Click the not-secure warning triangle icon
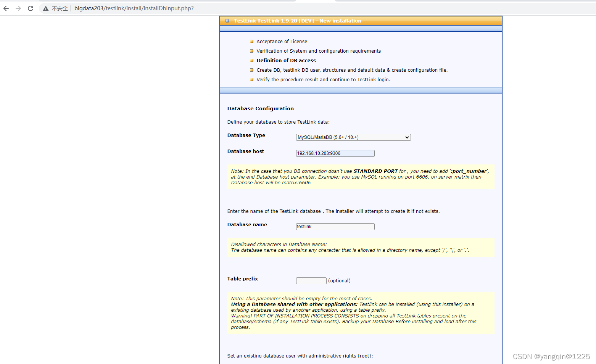This screenshot has width=596, height=364. 46,8
